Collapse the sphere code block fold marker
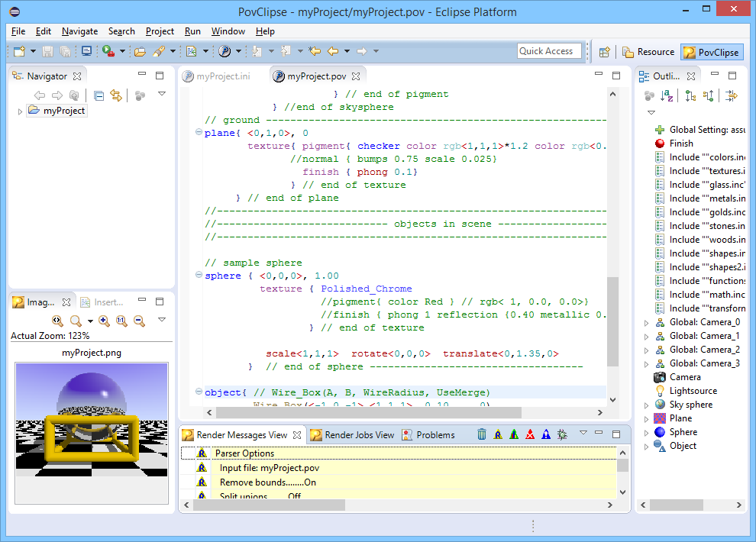 199,275
